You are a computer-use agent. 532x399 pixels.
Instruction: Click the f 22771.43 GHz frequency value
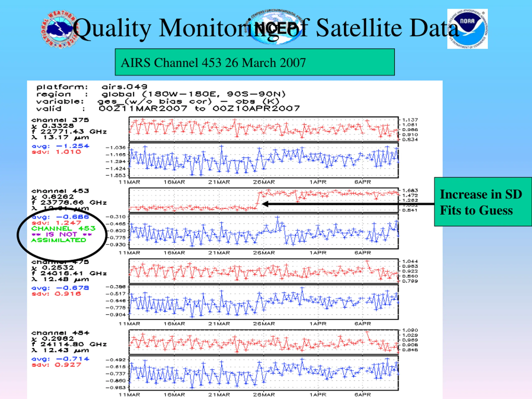pyautogui.click(x=69, y=132)
